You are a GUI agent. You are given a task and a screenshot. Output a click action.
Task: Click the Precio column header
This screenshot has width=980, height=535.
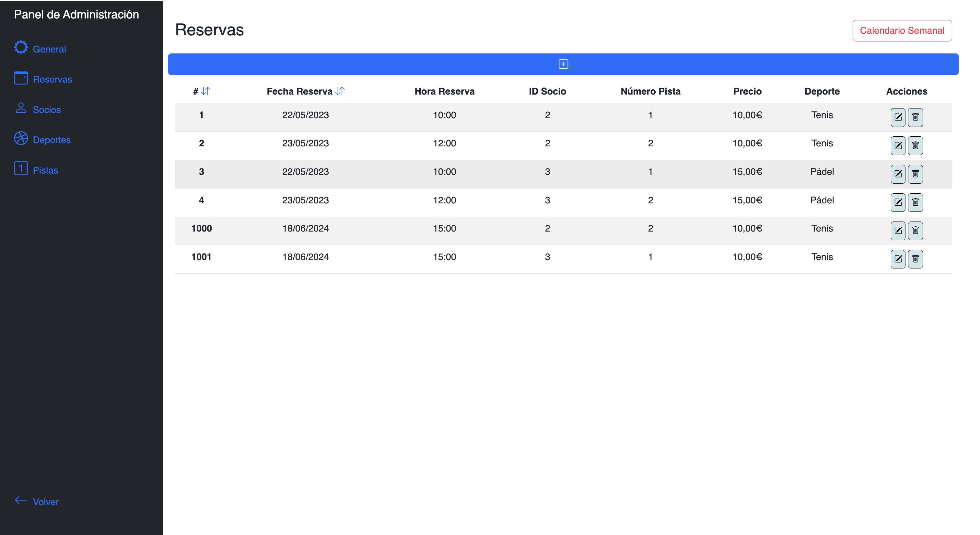[747, 91]
